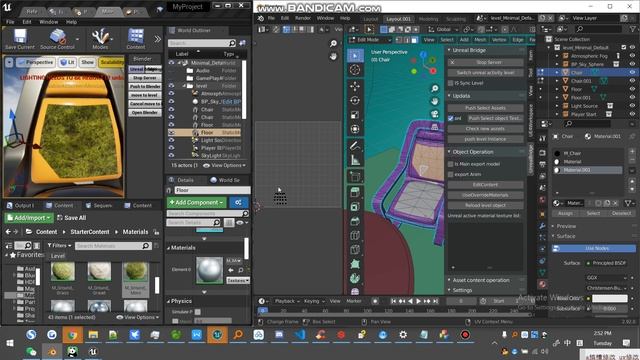Click the Base Color swatch in material
Screen dimensions: 640x360
[610, 298]
